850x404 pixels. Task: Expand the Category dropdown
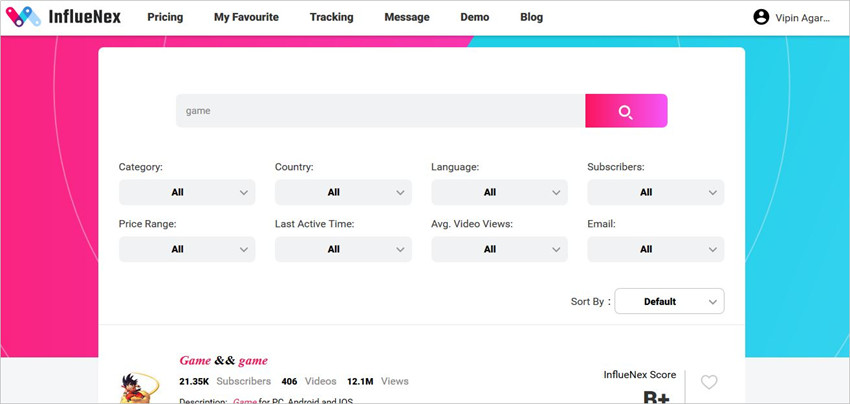[x=187, y=193]
